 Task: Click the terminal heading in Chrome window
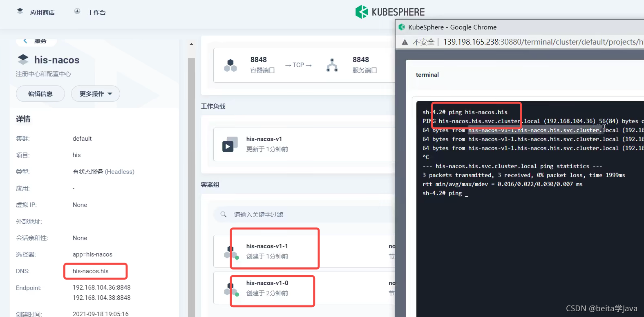coord(427,75)
